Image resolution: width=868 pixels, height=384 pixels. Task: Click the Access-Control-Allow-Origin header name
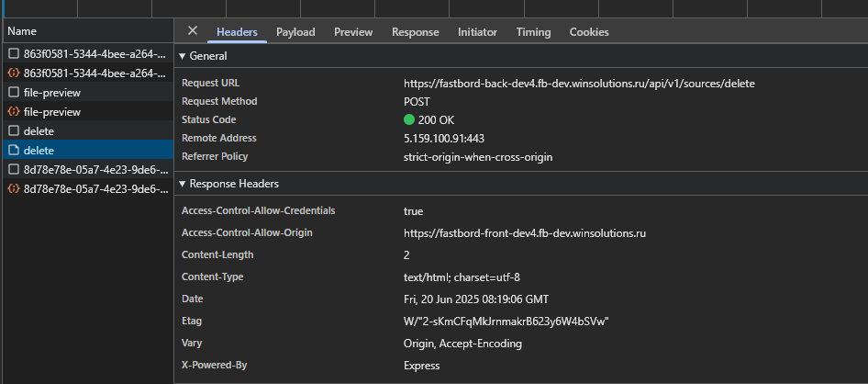pyautogui.click(x=247, y=232)
